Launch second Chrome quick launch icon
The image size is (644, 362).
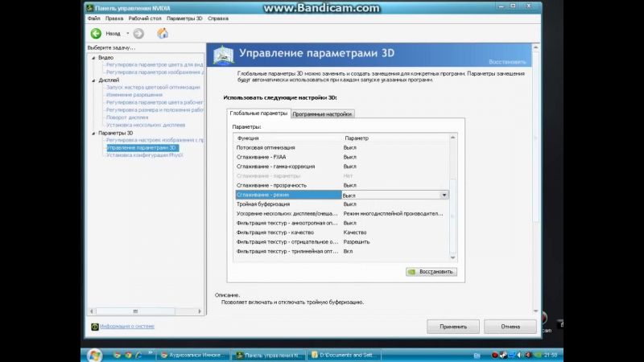pyautogui.click(x=128, y=355)
